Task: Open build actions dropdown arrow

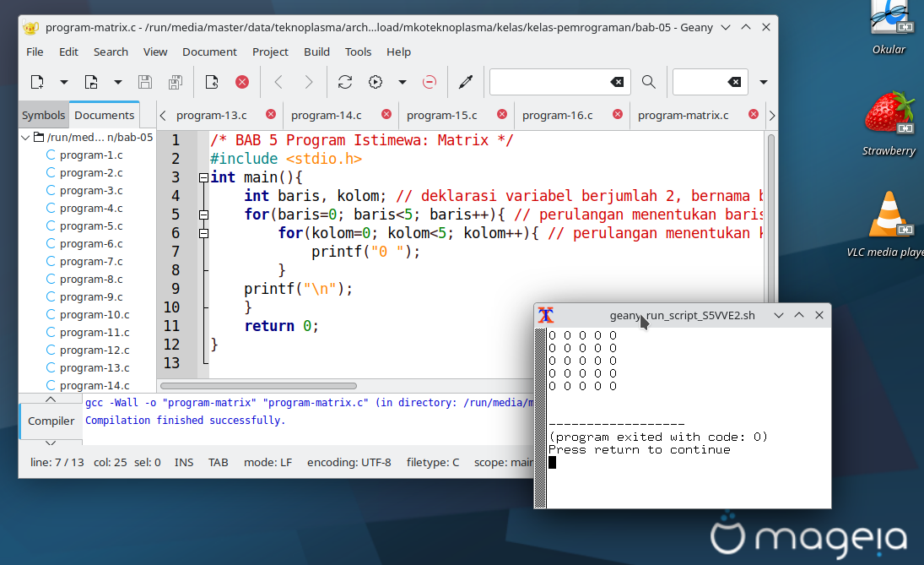Action: (403, 82)
